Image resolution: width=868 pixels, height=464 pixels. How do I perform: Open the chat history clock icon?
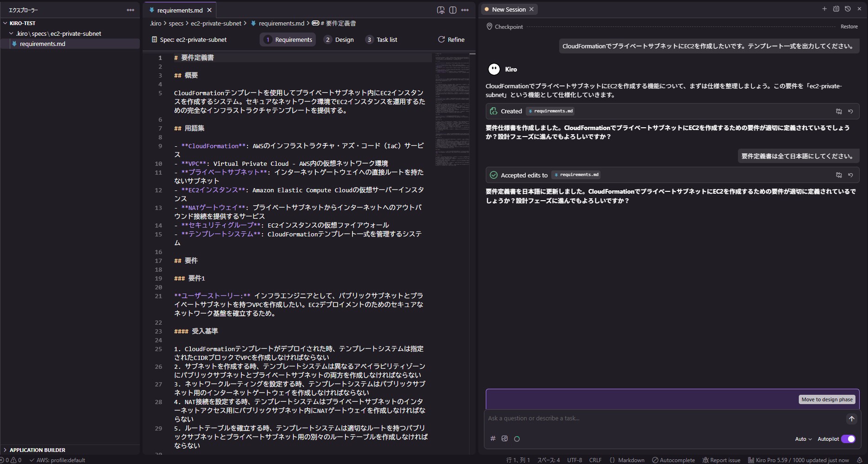click(848, 9)
